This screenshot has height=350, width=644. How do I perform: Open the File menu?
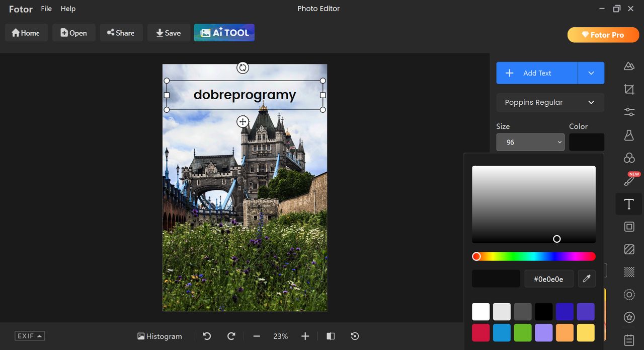coord(46,9)
